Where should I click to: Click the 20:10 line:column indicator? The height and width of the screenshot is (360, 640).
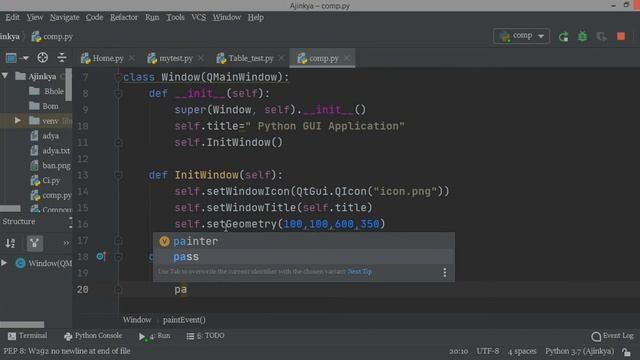[458, 351]
